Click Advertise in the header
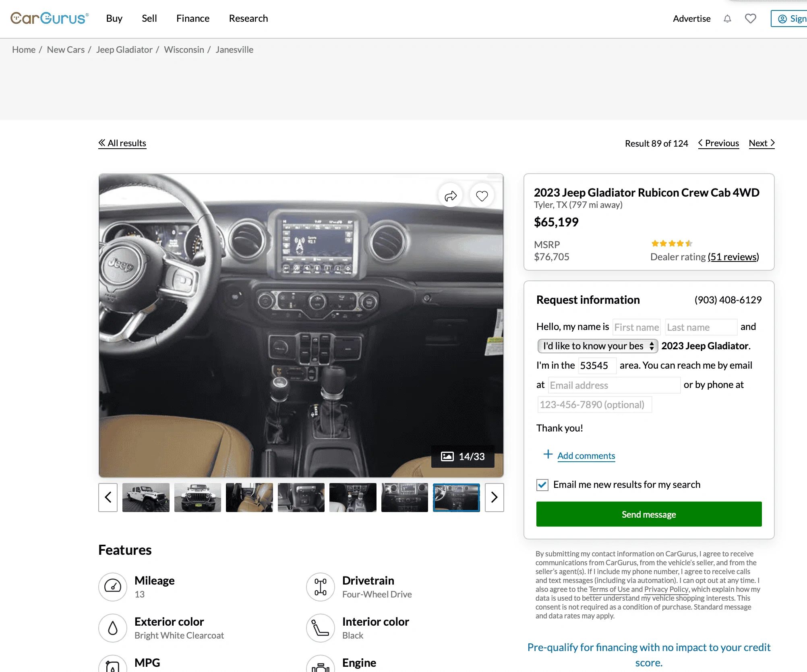 [x=692, y=19]
